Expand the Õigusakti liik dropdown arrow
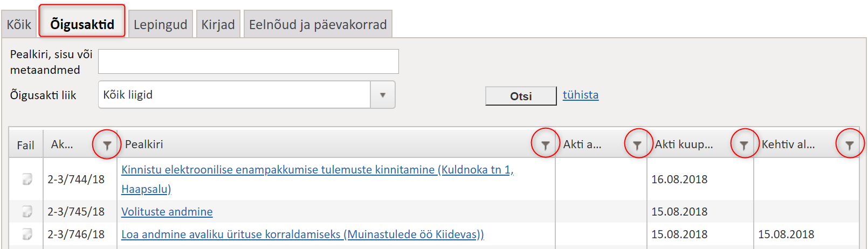Viewport: 868px width, 249px height. (x=383, y=95)
